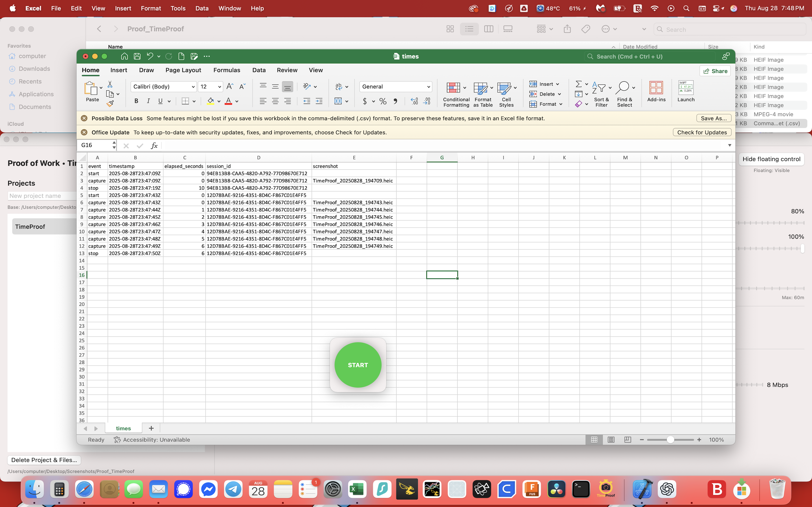812x507 pixels.
Task: Adjust the zoom slider in status bar
Action: tap(670, 440)
